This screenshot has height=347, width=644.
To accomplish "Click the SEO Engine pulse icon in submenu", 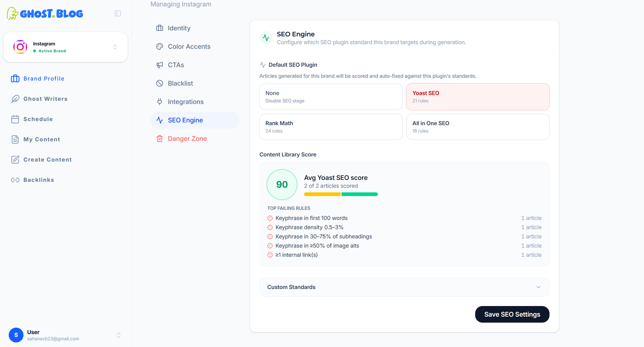I will [160, 120].
